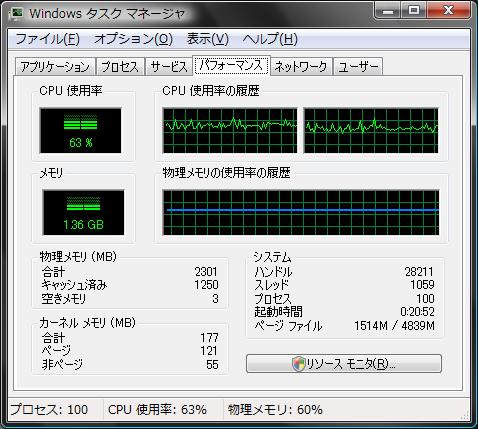This screenshot has height=429, width=478.
Task: Click the 物理メモリの使用率の履歴 heading
Action: pyautogui.click(x=226, y=173)
